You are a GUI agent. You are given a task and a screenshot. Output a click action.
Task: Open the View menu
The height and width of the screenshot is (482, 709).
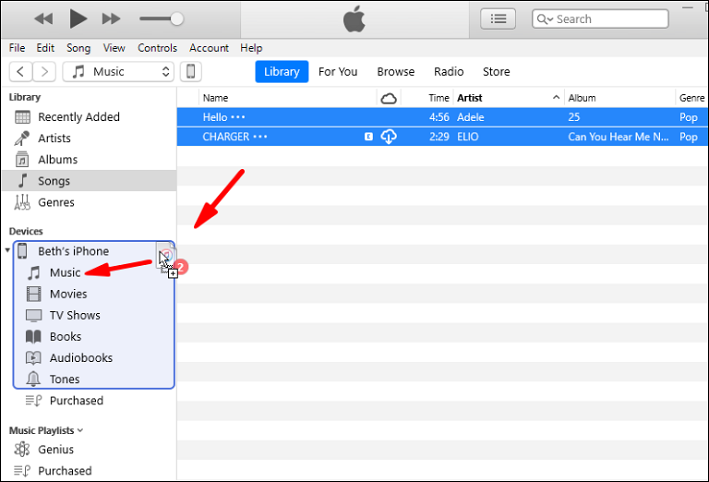pyautogui.click(x=114, y=48)
